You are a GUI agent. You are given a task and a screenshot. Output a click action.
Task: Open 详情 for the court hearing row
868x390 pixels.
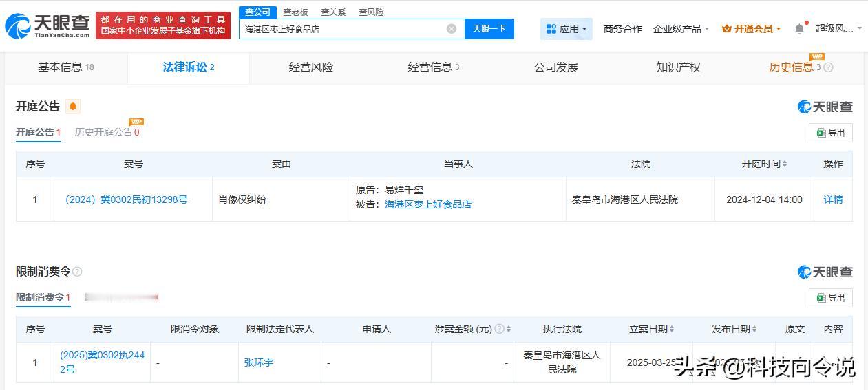pos(833,199)
